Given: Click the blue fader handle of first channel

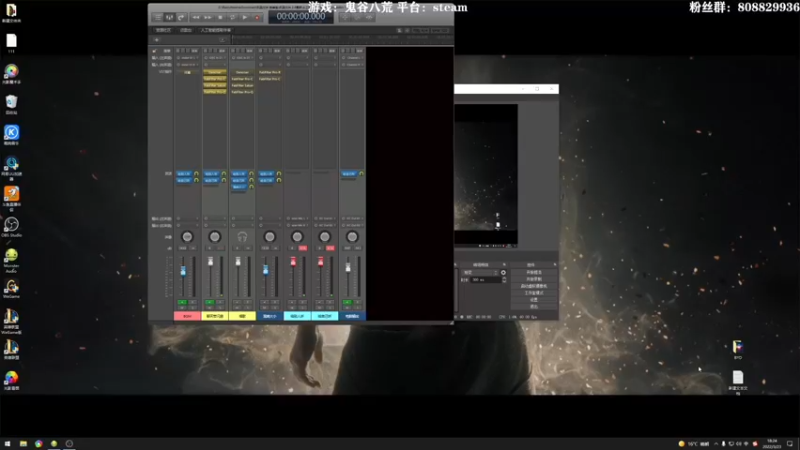Looking at the screenshot, I should point(183,271).
